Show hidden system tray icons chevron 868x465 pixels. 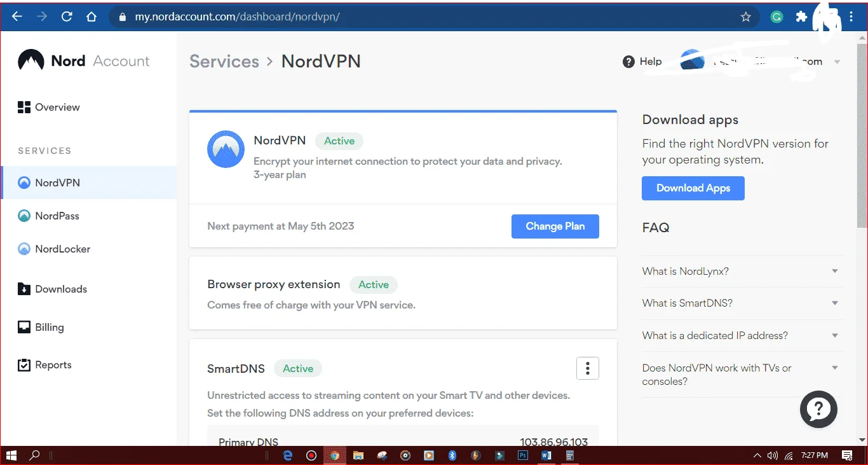(x=757, y=455)
